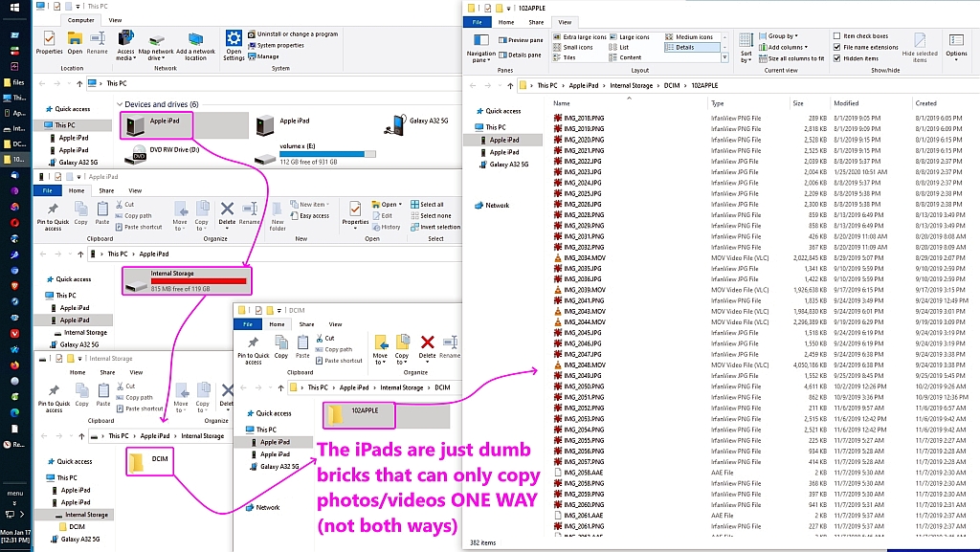Image resolution: width=980 pixels, height=552 pixels.
Task: Select Medium icons layout
Action: (x=689, y=37)
